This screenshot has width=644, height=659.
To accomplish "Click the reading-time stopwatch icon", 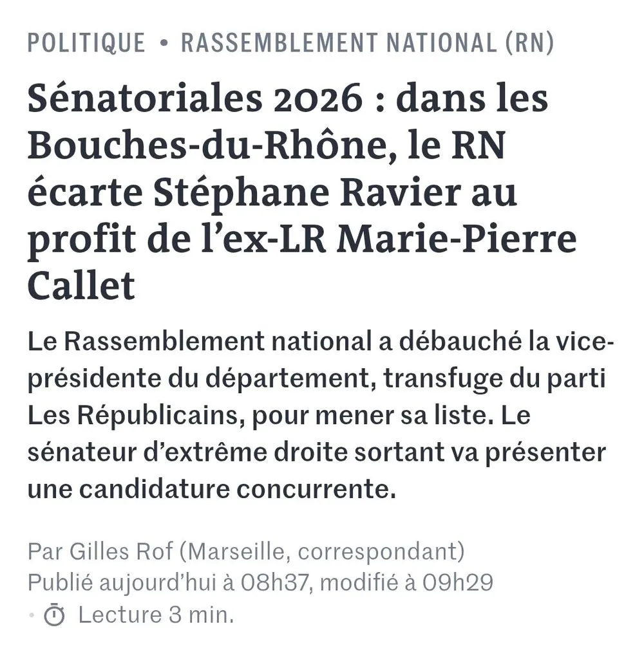I will click(55, 615).
